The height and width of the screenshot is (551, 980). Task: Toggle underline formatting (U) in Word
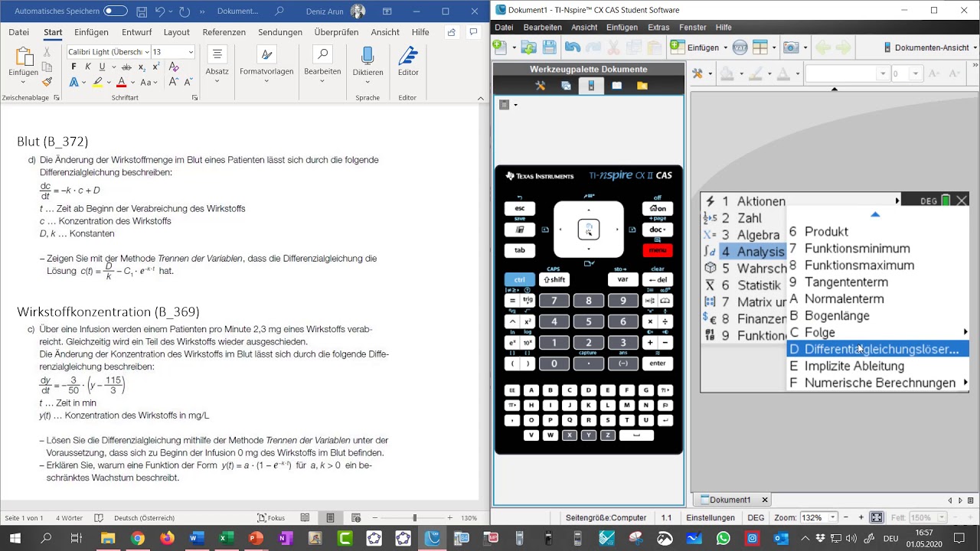(102, 67)
